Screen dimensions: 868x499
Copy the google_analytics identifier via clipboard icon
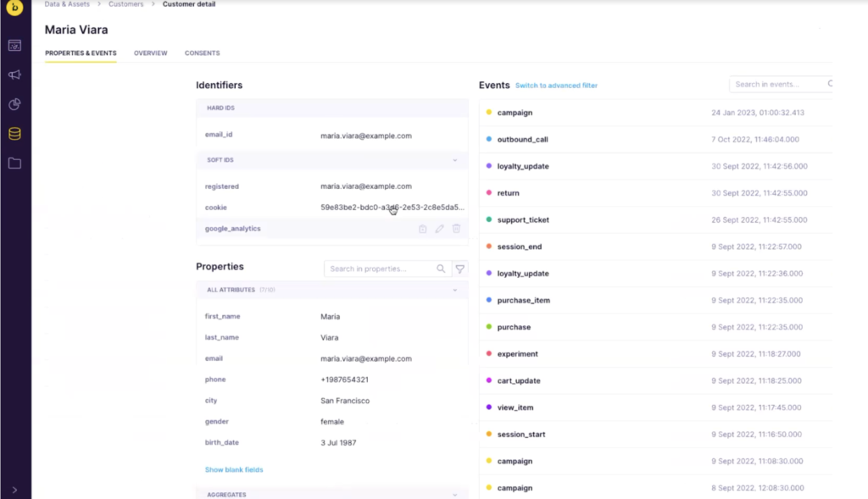pyautogui.click(x=422, y=228)
